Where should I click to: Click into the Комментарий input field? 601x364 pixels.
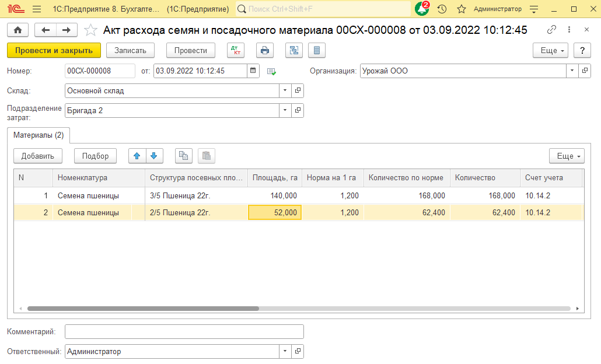[x=184, y=331]
